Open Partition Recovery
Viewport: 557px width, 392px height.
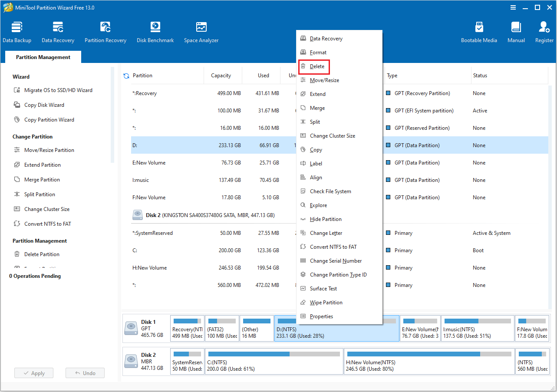(105, 31)
